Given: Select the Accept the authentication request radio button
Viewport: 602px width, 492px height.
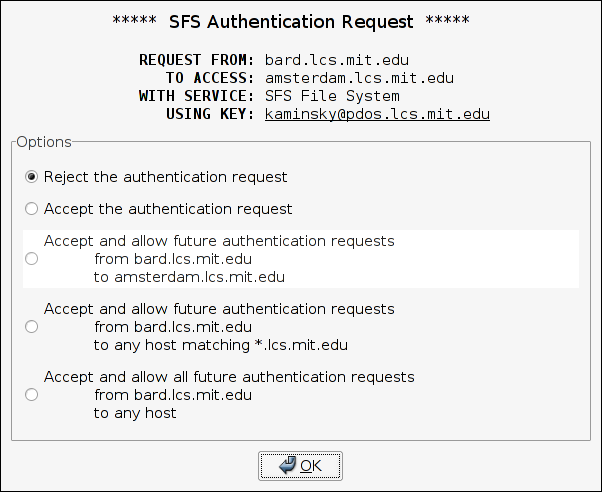Looking at the screenshot, I should 32,209.
